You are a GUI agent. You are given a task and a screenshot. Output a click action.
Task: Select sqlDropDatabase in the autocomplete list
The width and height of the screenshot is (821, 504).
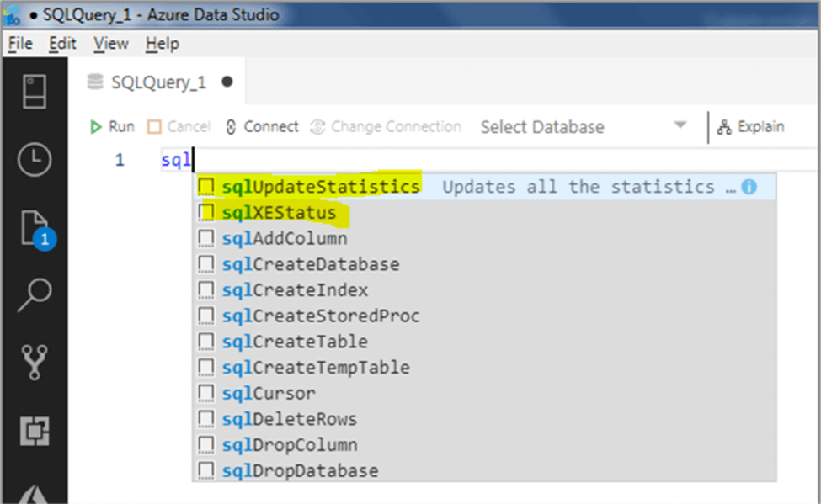300,470
